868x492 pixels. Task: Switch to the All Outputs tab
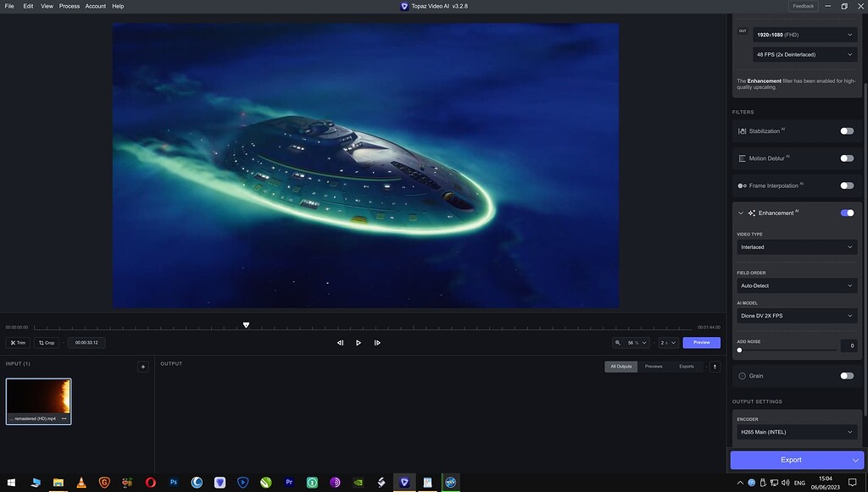(621, 367)
